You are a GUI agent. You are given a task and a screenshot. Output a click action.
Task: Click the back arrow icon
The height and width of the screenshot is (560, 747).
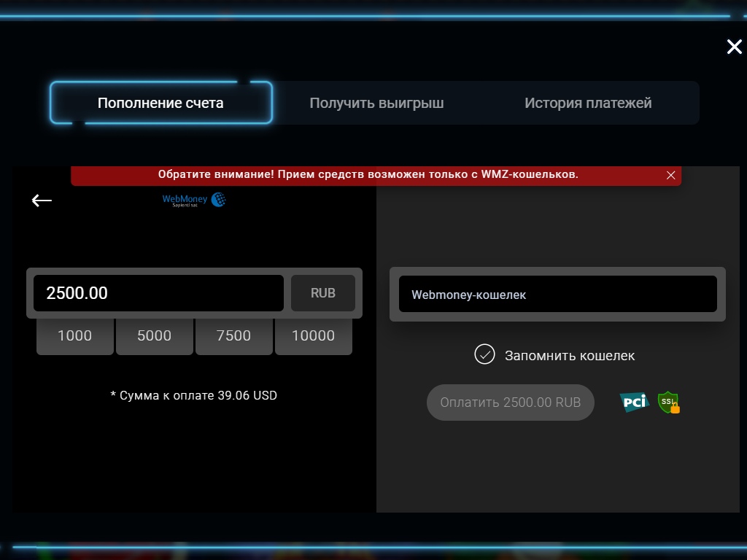[x=42, y=201]
